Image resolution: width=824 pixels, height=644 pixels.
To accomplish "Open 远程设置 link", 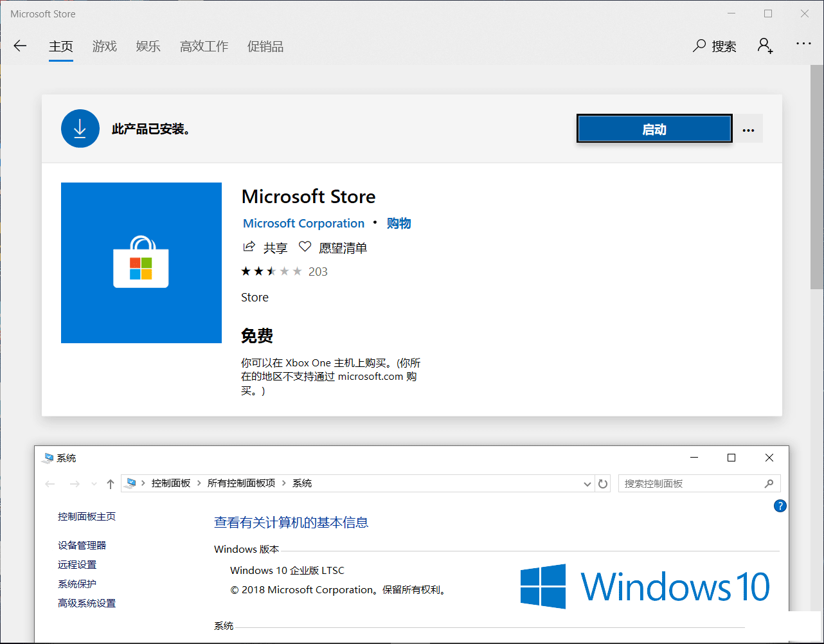I will (77, 564).
